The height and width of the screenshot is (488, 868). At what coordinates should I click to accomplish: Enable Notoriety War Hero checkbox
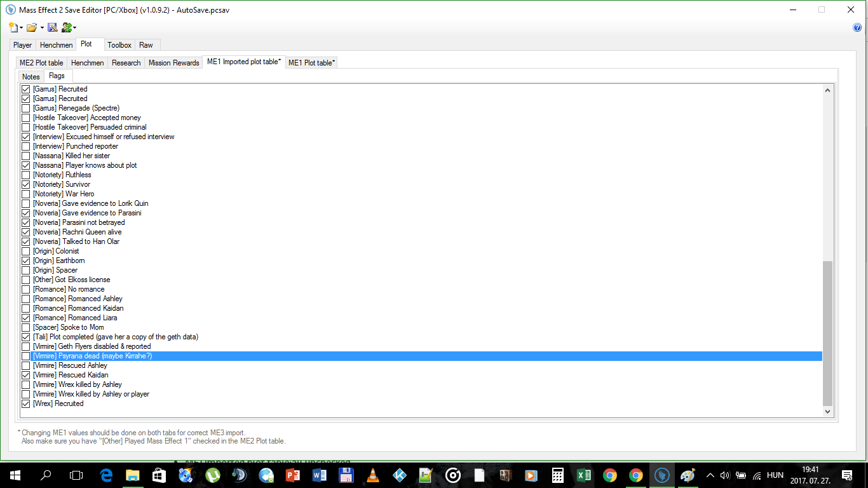click(26, 194)
